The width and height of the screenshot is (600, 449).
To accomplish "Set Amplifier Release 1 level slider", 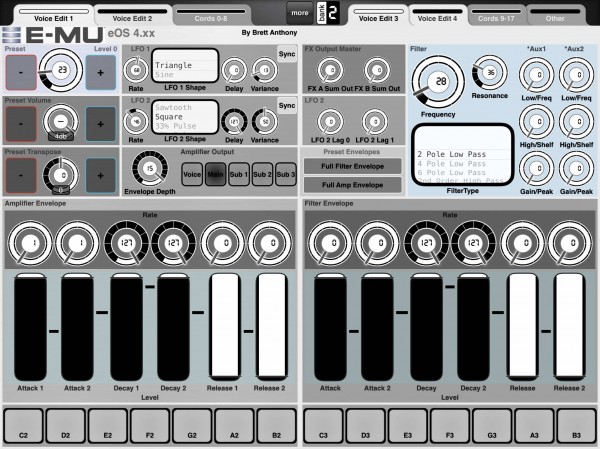I will coord(225,326).
